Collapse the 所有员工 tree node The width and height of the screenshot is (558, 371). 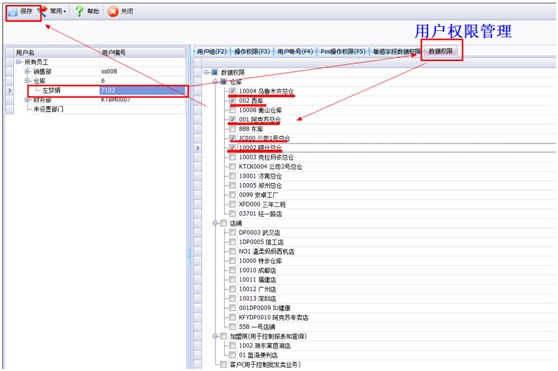(x=19, y=62)
